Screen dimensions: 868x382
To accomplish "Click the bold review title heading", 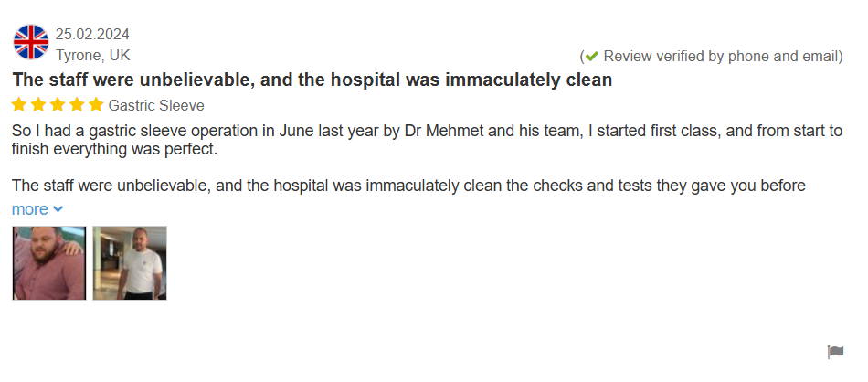I will [312, 80].
